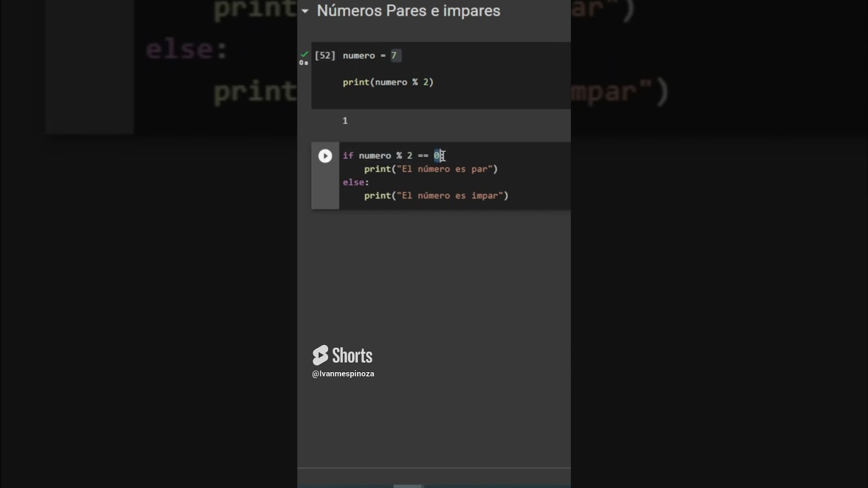Click the green checkmark execution status icon

pos(304,54)
